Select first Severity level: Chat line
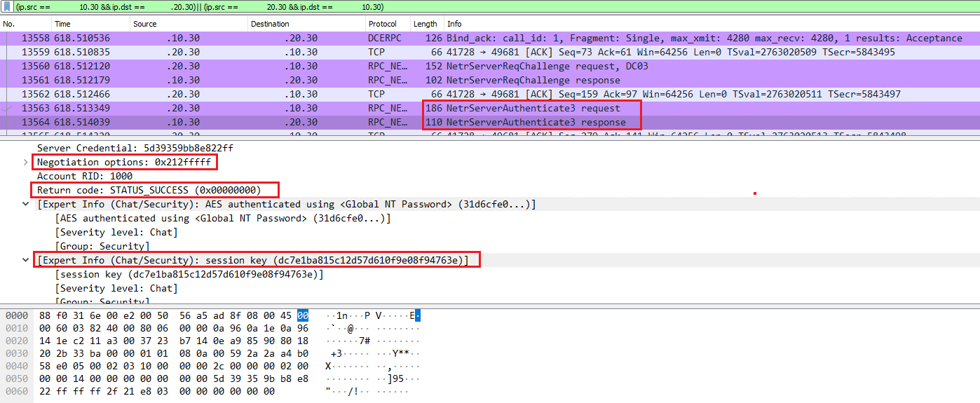Screen dimensions: 980x403 click(x=116, y=232)
